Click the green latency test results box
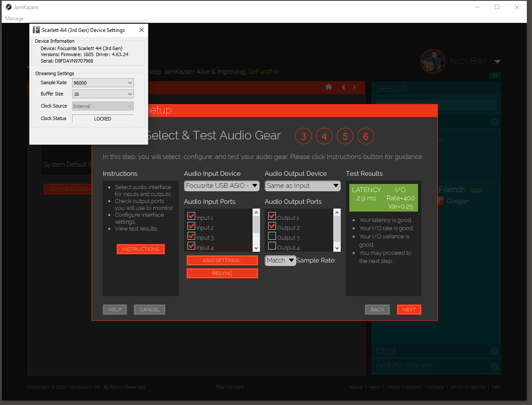 click(383, 198)
